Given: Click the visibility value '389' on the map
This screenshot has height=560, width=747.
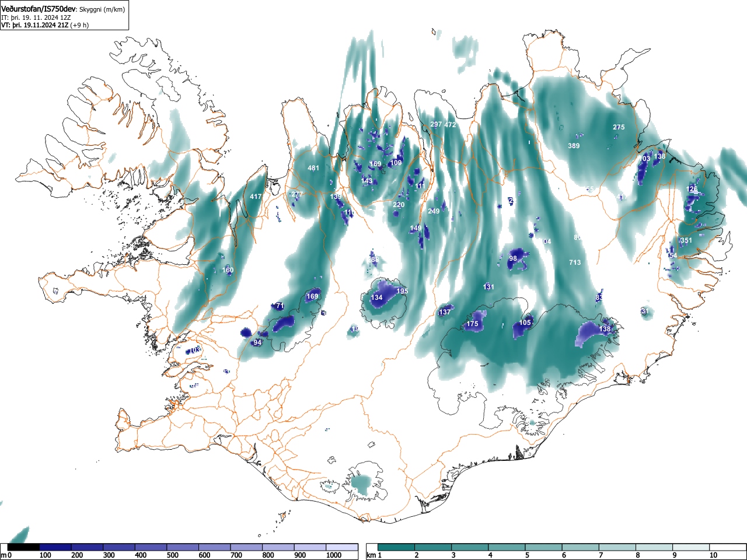Looking at the screenshot, I should click(x=574, y=146).
